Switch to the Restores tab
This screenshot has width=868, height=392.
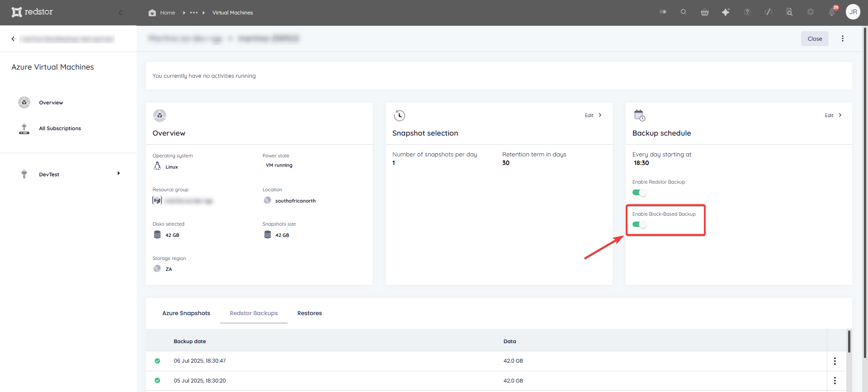[310, 313]
